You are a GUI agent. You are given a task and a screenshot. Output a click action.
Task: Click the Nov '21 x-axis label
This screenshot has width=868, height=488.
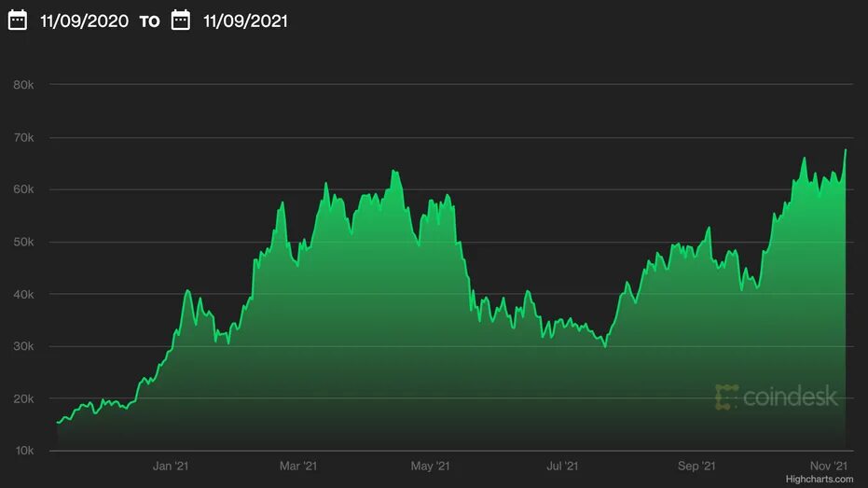click(829, 466)
